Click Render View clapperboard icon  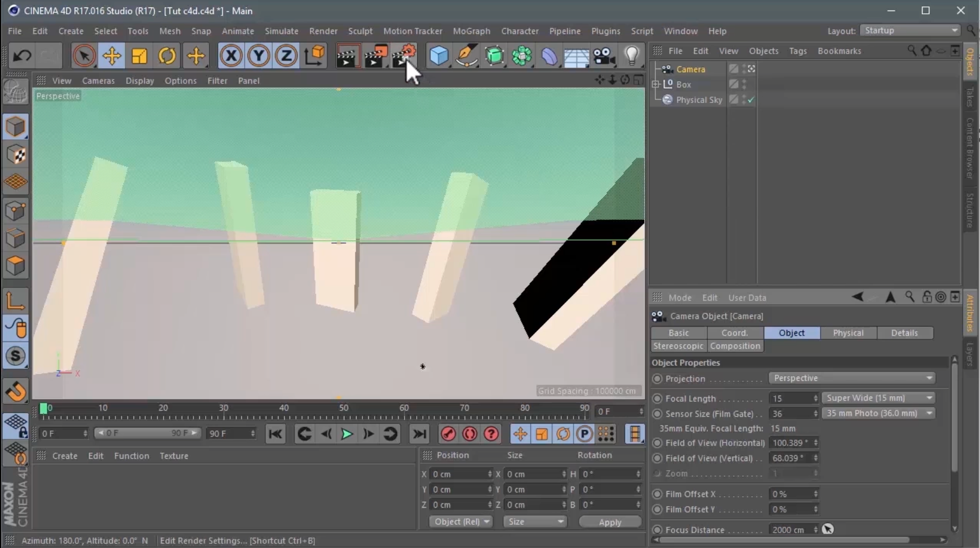point(347,55)
